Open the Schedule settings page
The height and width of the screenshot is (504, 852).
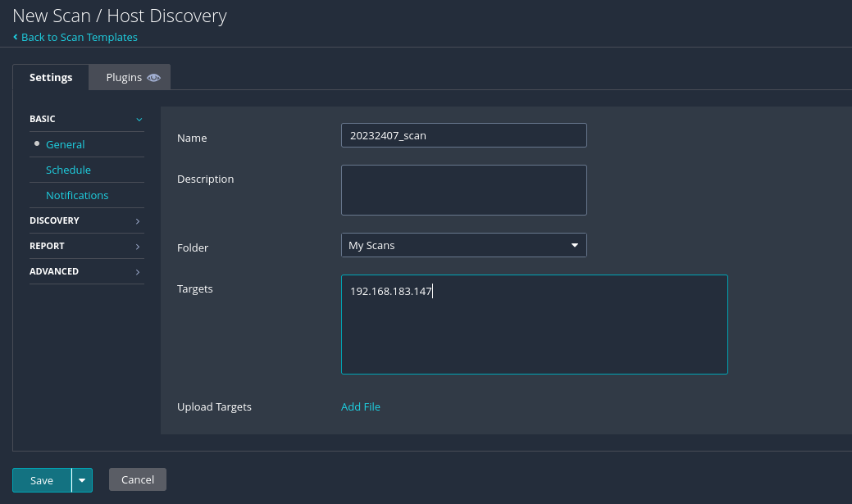68,170
